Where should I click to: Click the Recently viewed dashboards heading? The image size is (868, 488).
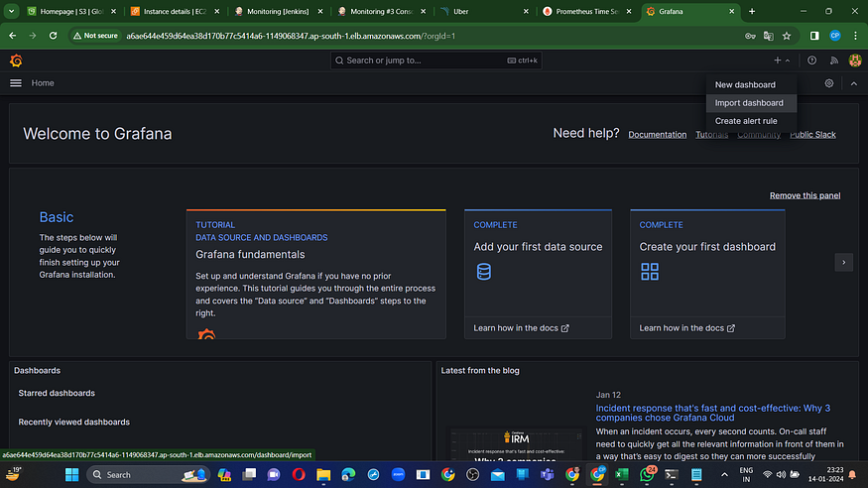click(74, 422)
